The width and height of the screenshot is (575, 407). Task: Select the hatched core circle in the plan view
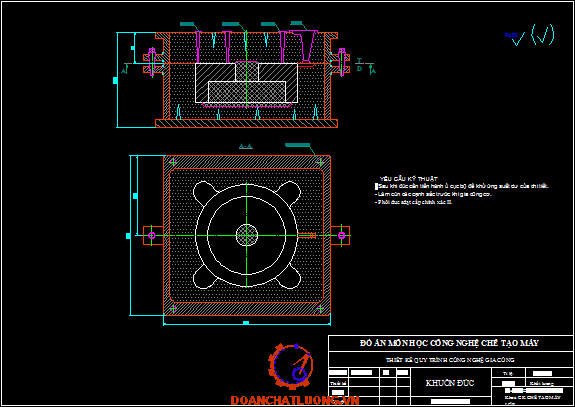click(247, 235)
